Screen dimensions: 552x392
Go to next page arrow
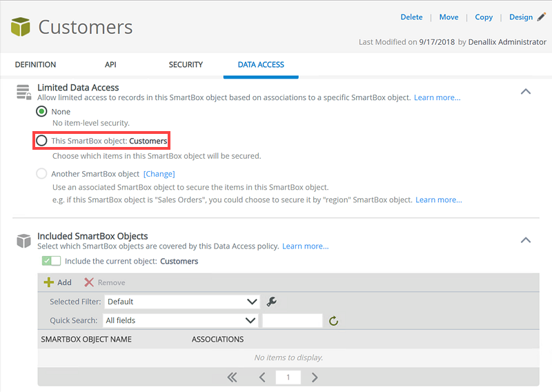pyautogui.click(x=315, y=378)
